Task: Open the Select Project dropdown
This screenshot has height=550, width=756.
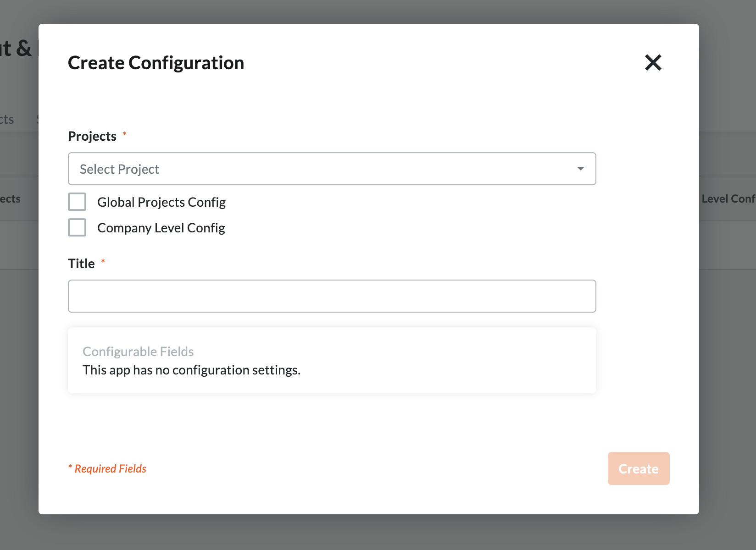Action: (331, 169)
